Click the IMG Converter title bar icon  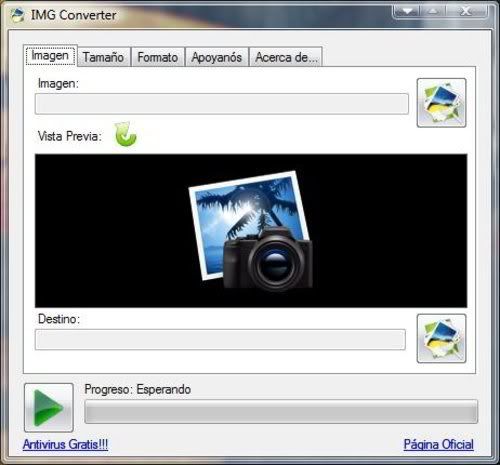click(17, 15)
